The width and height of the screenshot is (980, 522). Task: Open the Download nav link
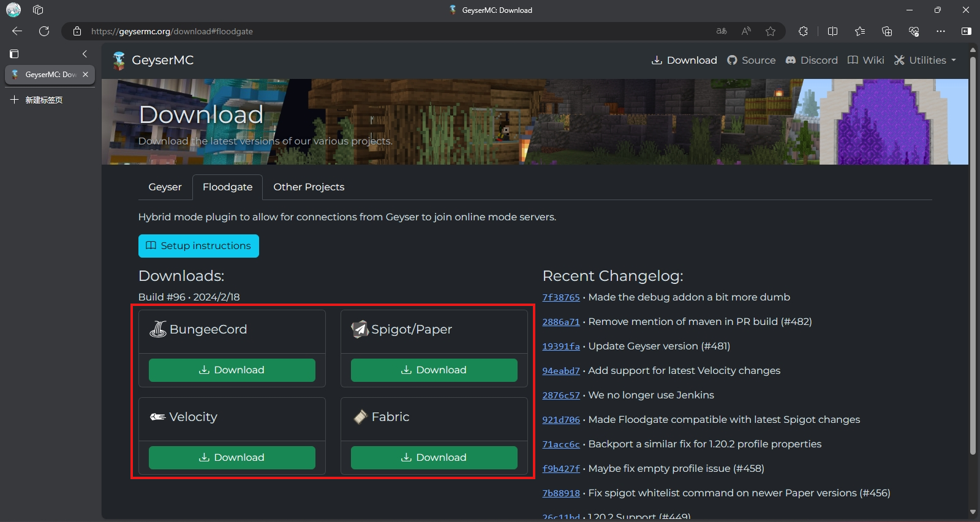684,60
